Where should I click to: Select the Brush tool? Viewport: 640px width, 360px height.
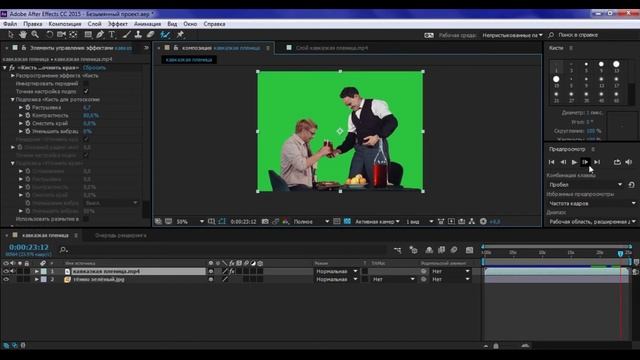[127, 35]
